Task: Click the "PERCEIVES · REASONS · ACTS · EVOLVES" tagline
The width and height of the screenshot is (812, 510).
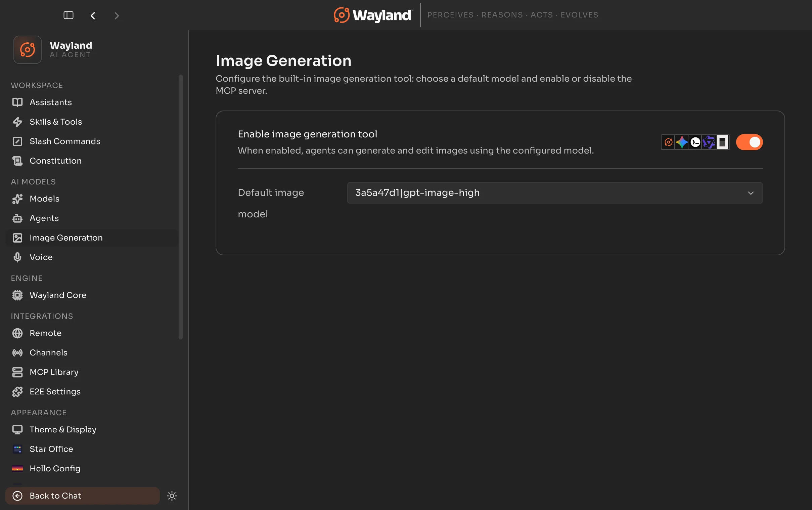Action: point(513,15)
